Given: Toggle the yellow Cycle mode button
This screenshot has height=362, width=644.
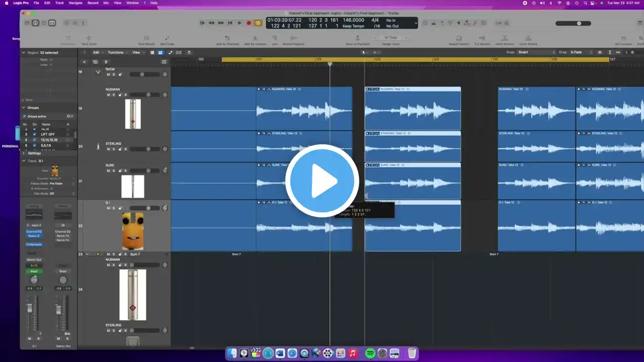Looking at the screenshot, I should point(258,23).
